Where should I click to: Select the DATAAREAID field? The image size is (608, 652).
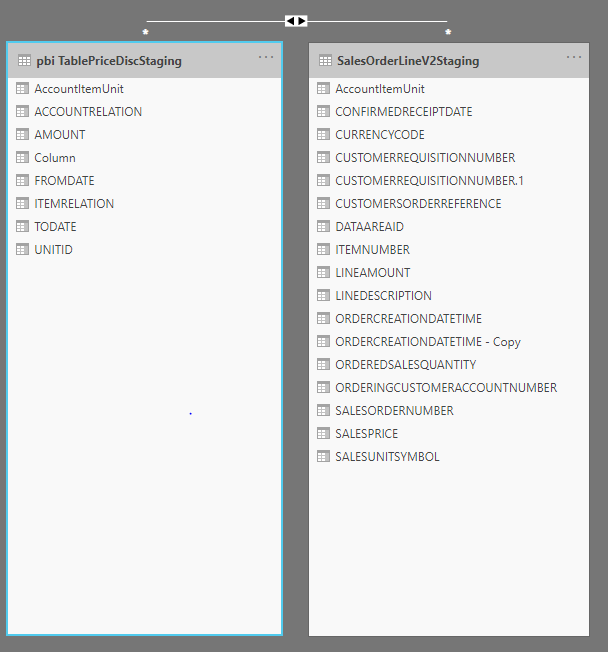(x=370, y=227)
